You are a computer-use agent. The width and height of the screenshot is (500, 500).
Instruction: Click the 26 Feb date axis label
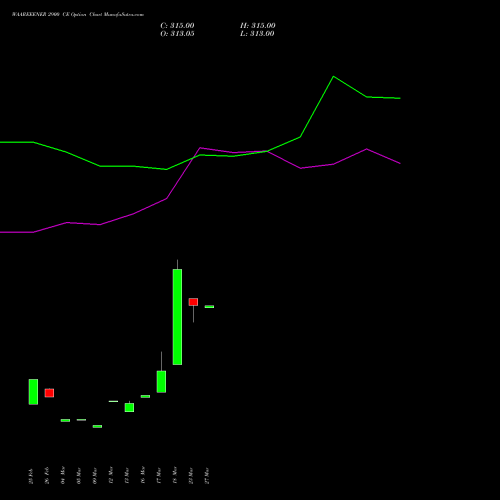coord(47,475)
